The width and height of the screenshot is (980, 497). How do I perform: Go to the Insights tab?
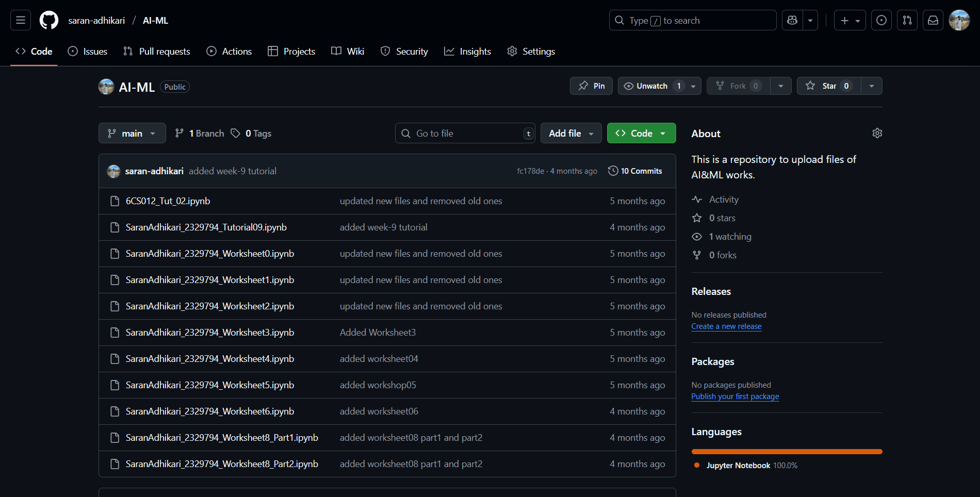(467, 52)
